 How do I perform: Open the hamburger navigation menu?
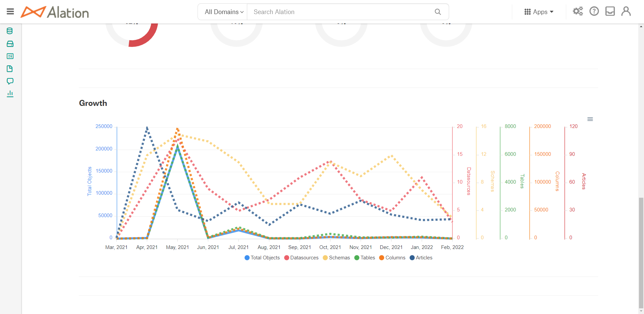click(x=10, y=12)
